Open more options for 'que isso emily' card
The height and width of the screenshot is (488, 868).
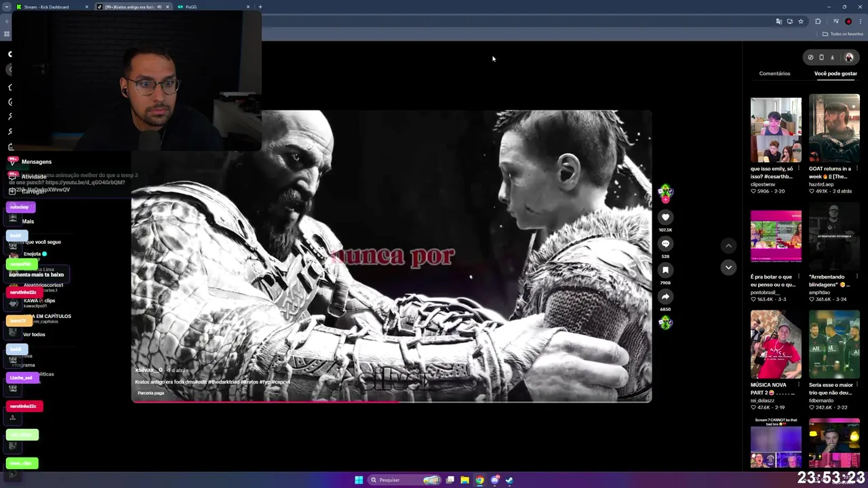coord(798,169)
